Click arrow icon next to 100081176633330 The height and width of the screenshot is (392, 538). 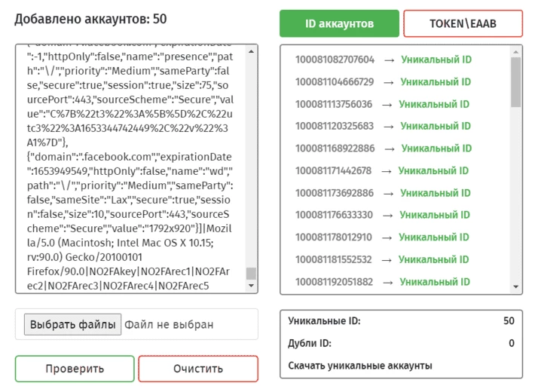[x=388, y=216]
